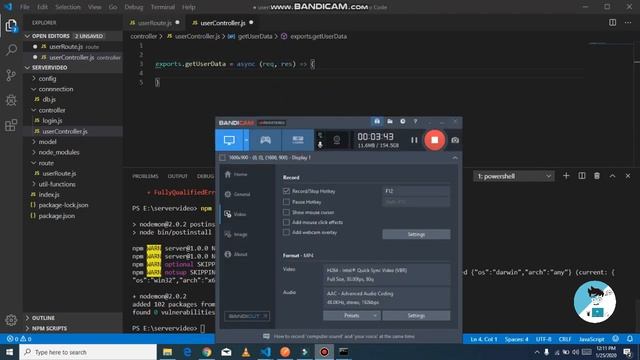
Task: Open login.js in the explorer
Action: tap(52, 120)
